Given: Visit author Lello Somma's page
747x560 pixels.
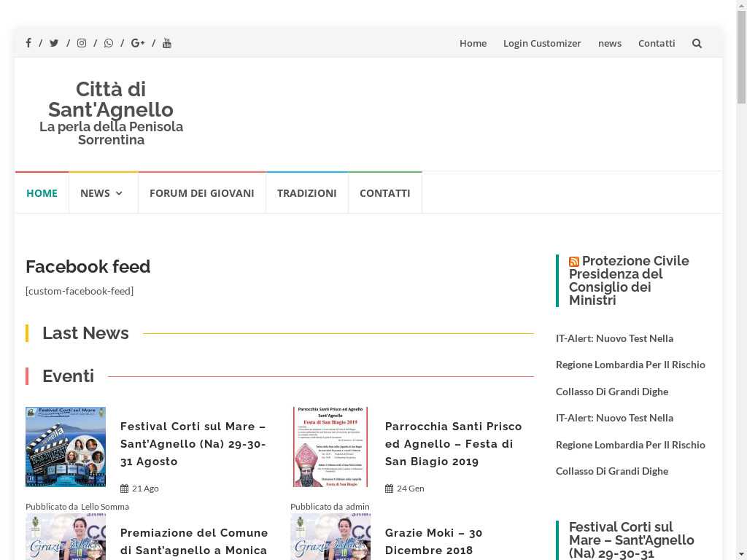Looking at the screenshot, I should pos(105,507).
